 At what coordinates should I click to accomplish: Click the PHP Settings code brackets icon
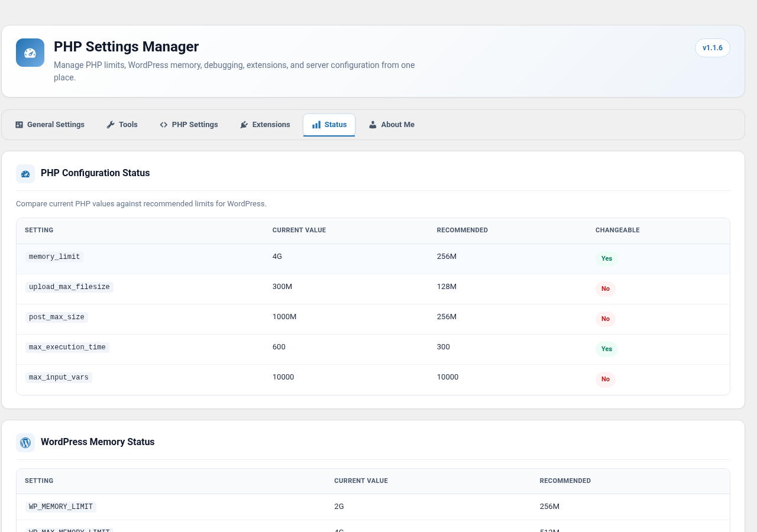coord(164,125)
